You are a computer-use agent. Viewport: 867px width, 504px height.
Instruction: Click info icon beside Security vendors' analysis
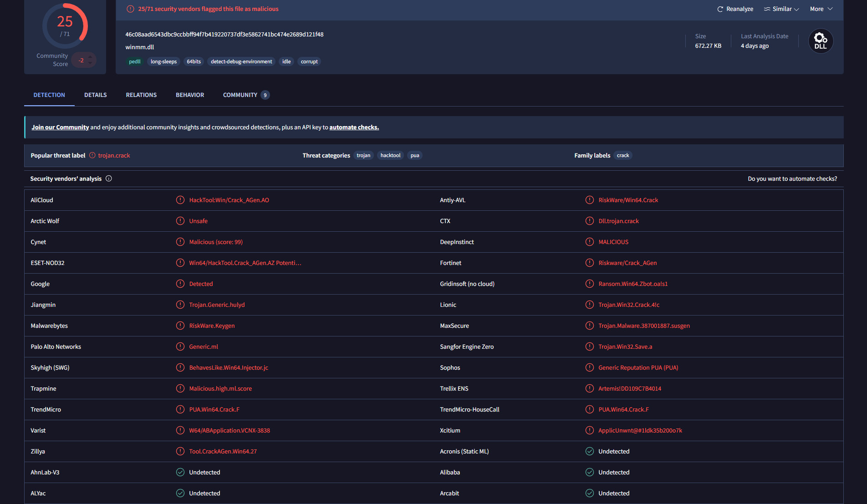coord(109,178)
